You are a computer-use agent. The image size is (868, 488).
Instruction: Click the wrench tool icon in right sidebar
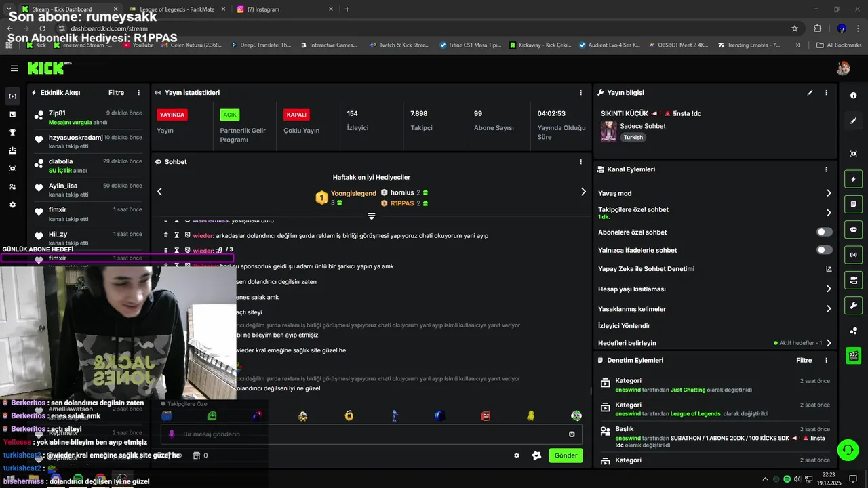pos(853,305)
